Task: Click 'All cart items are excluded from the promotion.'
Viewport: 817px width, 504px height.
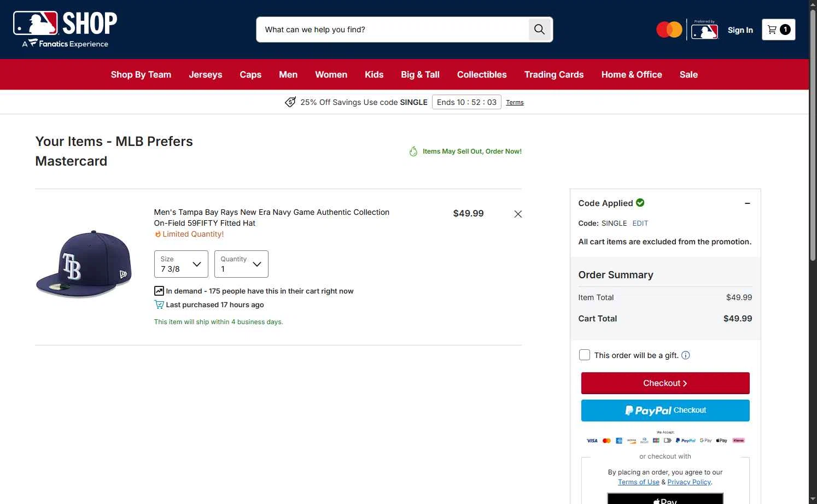Action: tap(665, 242)
